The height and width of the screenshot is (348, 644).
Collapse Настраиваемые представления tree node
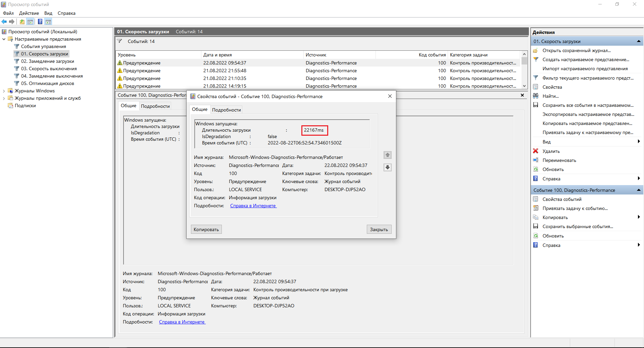[4, 39]
